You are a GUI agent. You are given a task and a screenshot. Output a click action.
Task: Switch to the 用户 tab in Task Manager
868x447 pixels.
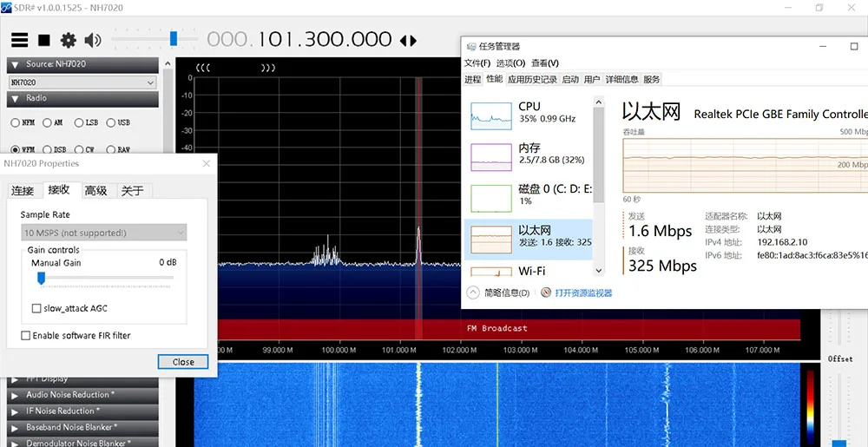click(x=592, y=80)
